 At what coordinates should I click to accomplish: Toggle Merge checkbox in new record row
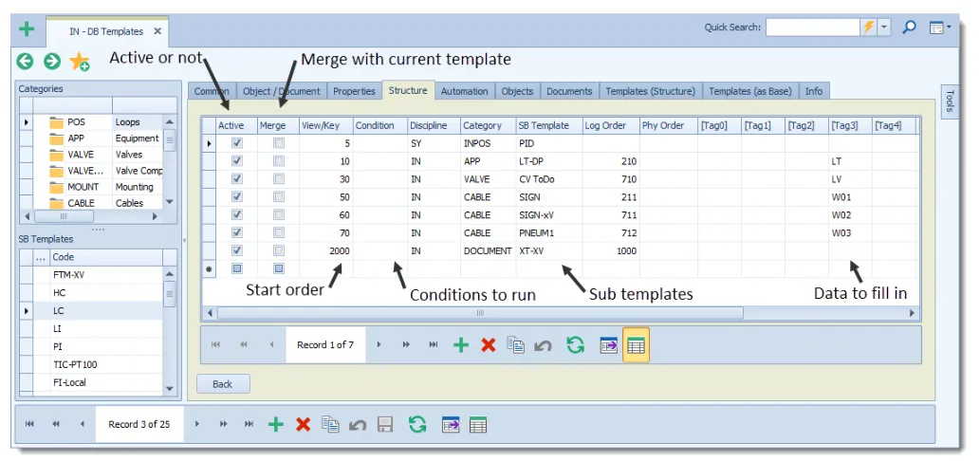click(279, 268)
